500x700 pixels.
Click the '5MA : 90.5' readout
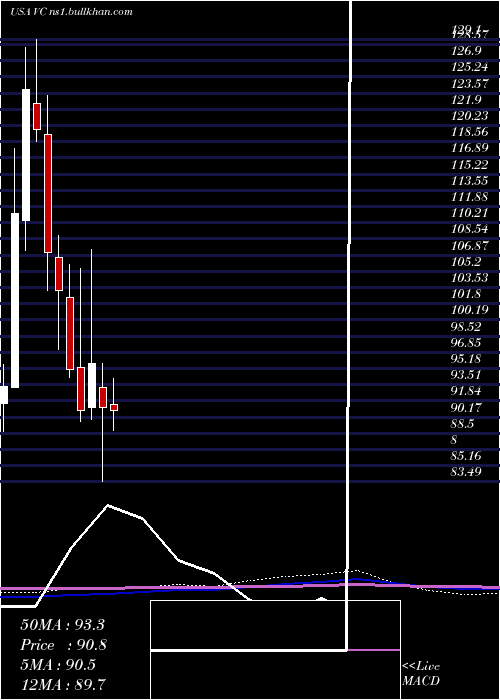tap(58, 665)
